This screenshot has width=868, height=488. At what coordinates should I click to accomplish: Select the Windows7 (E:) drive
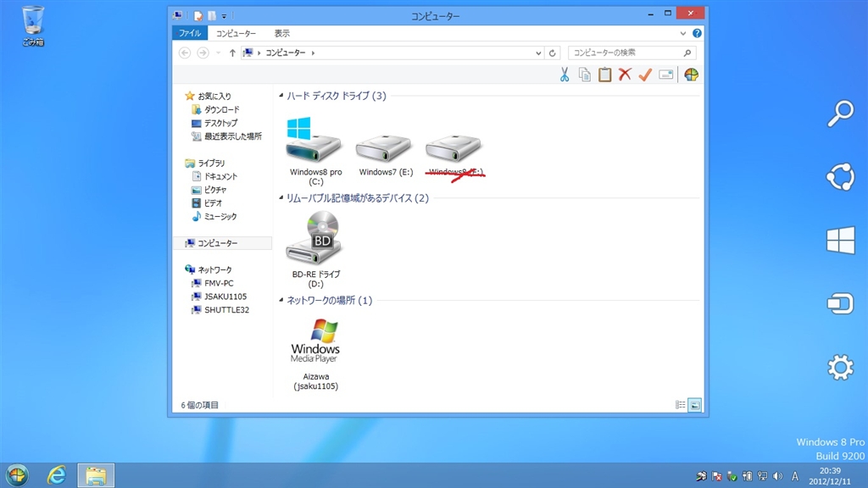click(386, 155)
